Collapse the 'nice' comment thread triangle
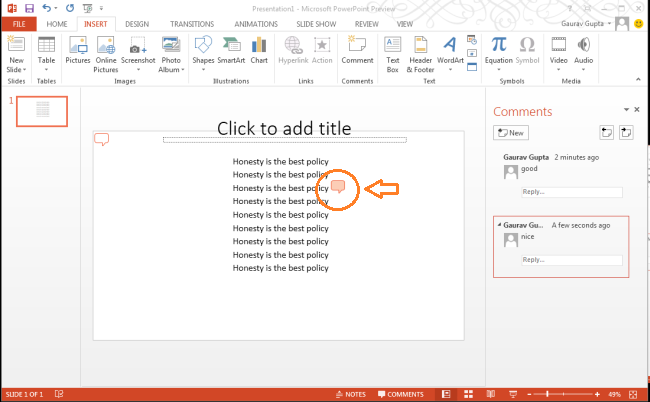650x402 pixels. (499, 225)
